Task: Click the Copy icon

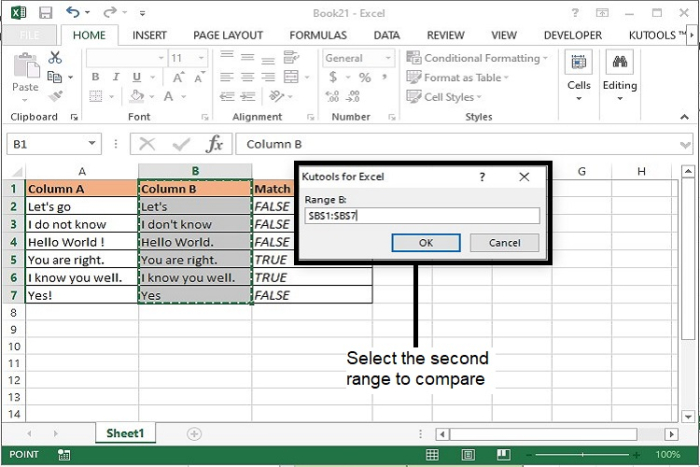Action: [x=54, y=77]
